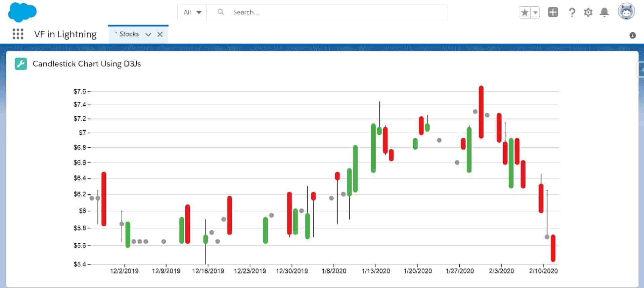Screen dimensions: 644x288
Task: Click the 2/10/2020 x-axis date label
Action: click(x=543, y=271)
